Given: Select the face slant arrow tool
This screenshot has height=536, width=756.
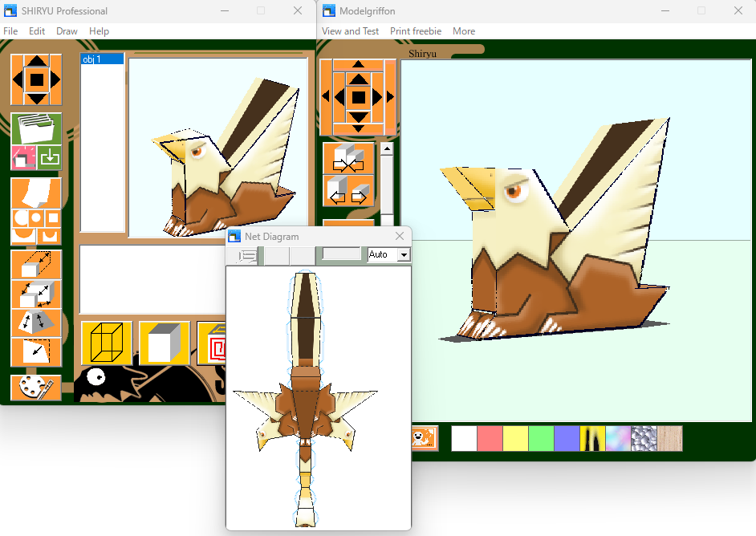Looking at the screenshot, I should point(36,352).
